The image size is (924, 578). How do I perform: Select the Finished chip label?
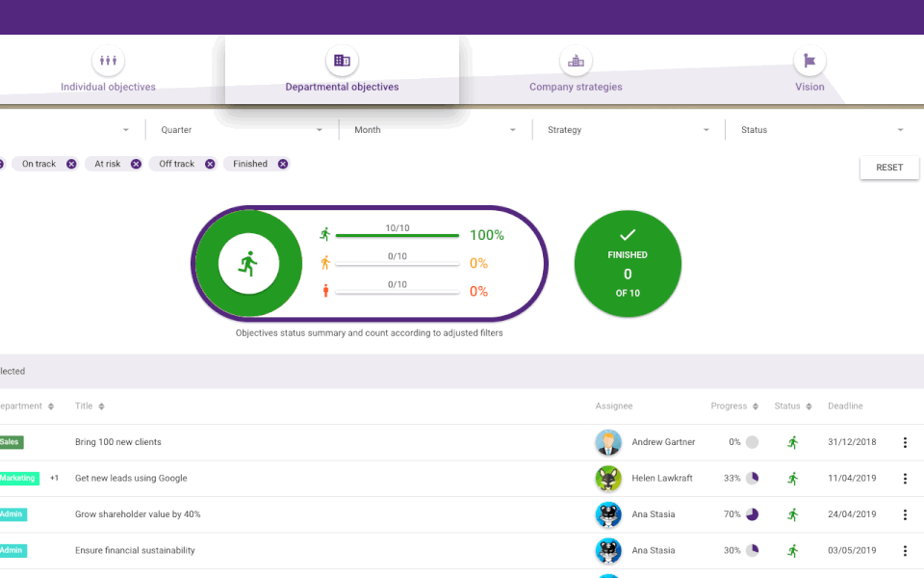point(250,164)
